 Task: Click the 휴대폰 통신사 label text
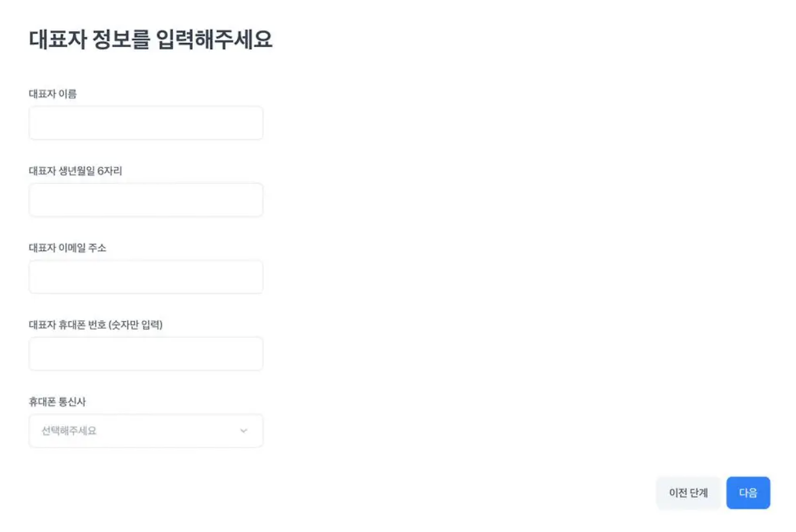(x=57, y=402)
